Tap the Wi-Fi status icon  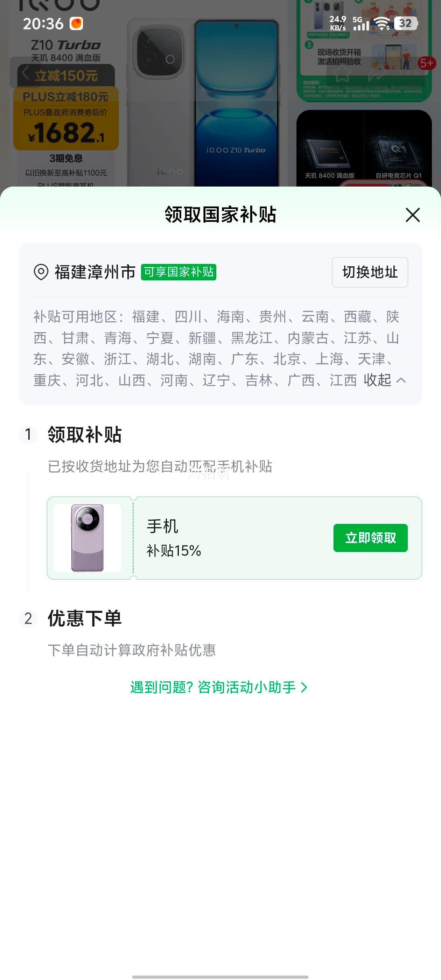click(381, 23)
